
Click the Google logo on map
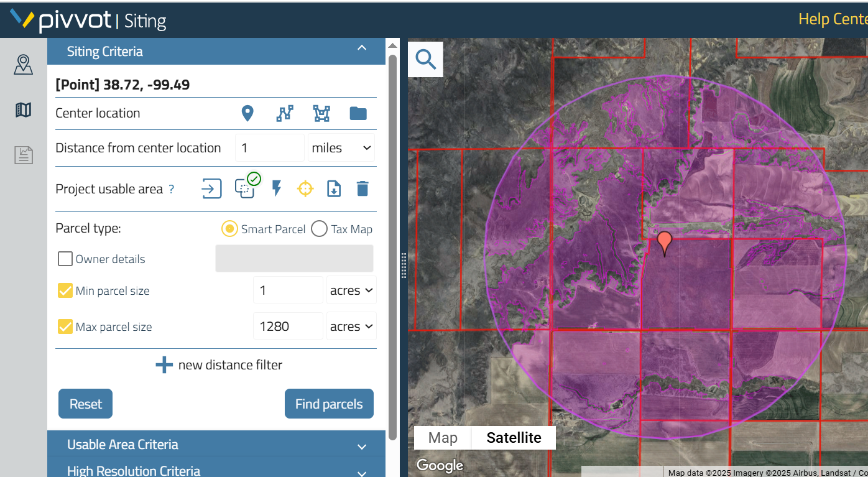(x=440, y=465)
